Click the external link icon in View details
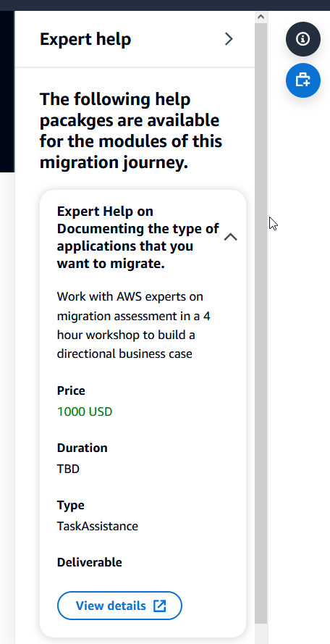 (159, 606)
